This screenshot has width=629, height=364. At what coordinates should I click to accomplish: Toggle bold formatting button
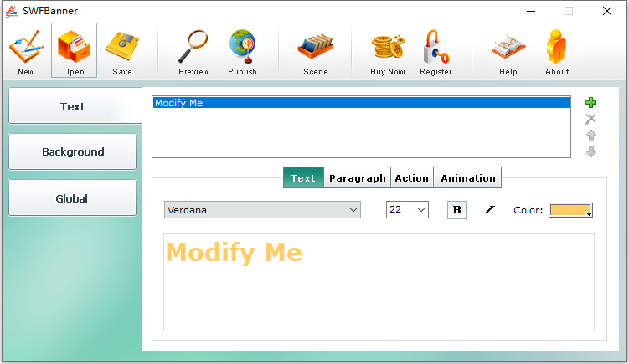point(456,210)
